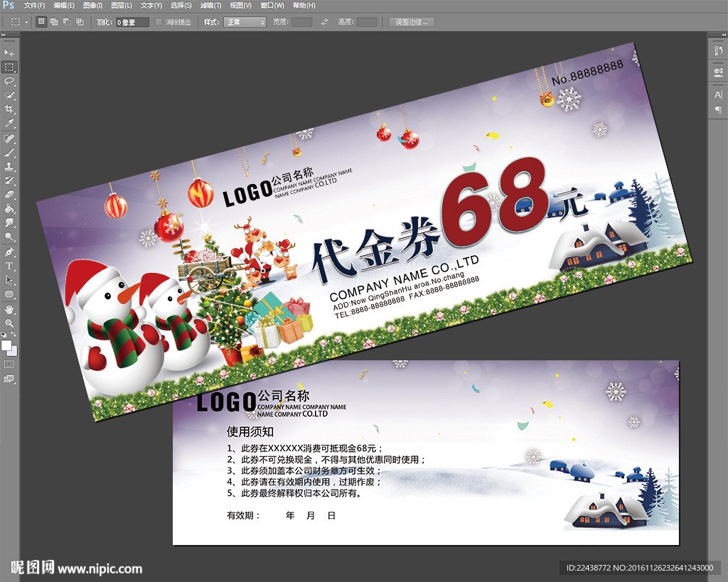
Task: Open the Paragraph panel
Action: (718, 109)
